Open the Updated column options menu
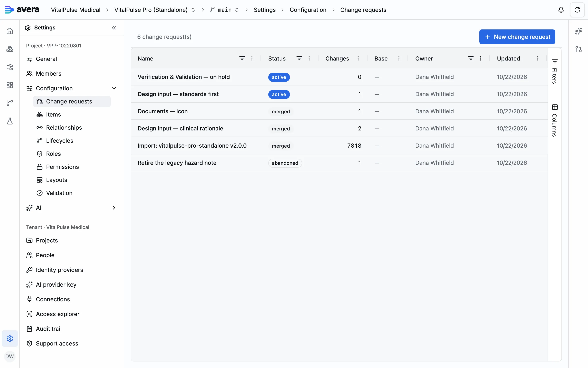Image resolution: width=588 pixels, height=368 pixels. point(538,58)
